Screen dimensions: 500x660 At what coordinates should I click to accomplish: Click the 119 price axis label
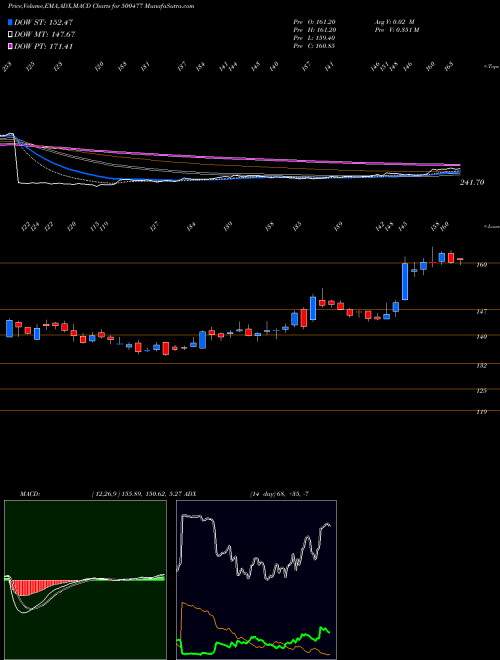[x=482, y=412]
